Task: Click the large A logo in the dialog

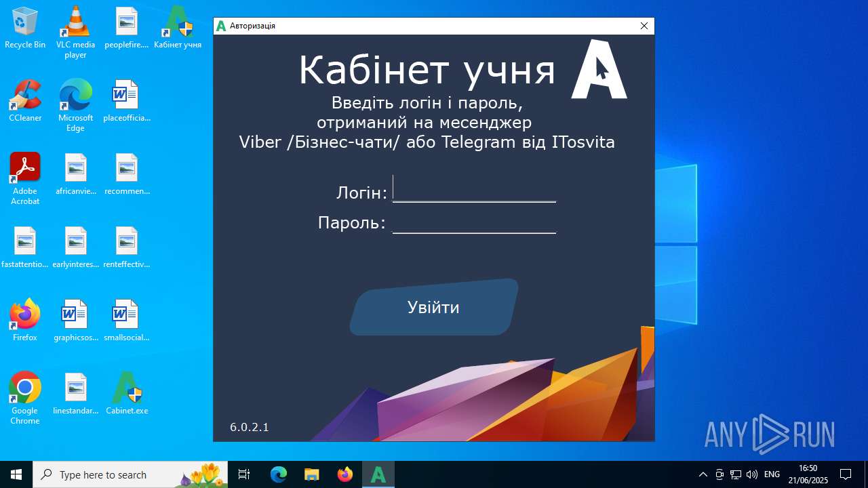Action: 599,68
